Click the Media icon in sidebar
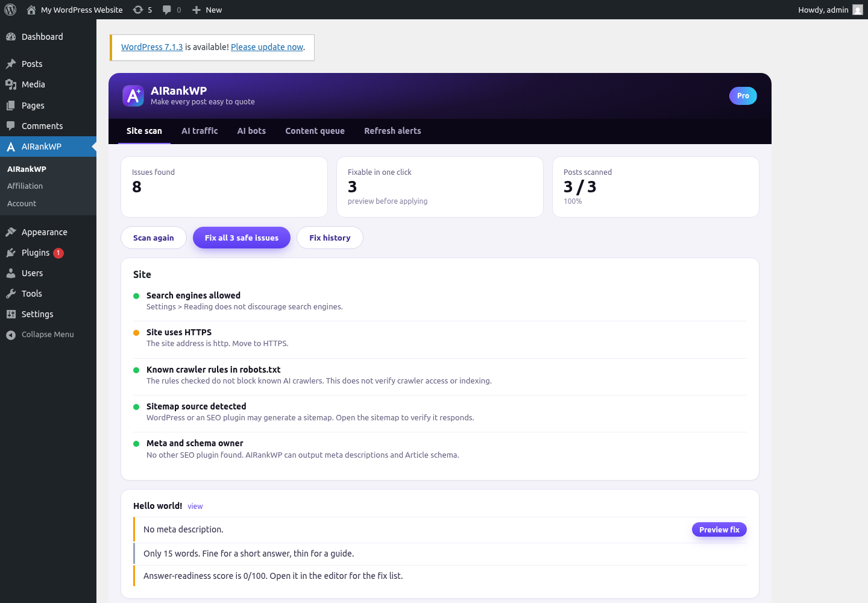 pos(11,84)
